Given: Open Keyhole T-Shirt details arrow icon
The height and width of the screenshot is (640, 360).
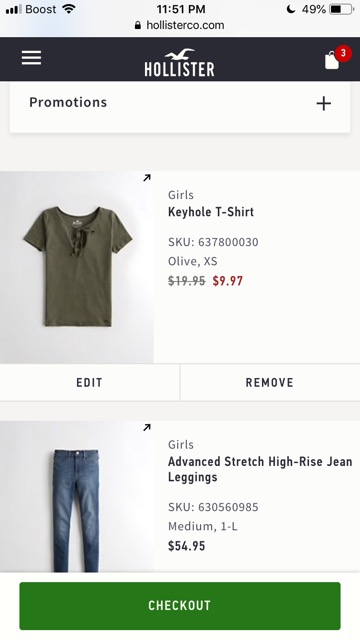Looking at the screenshot, I should pos(147,178).
